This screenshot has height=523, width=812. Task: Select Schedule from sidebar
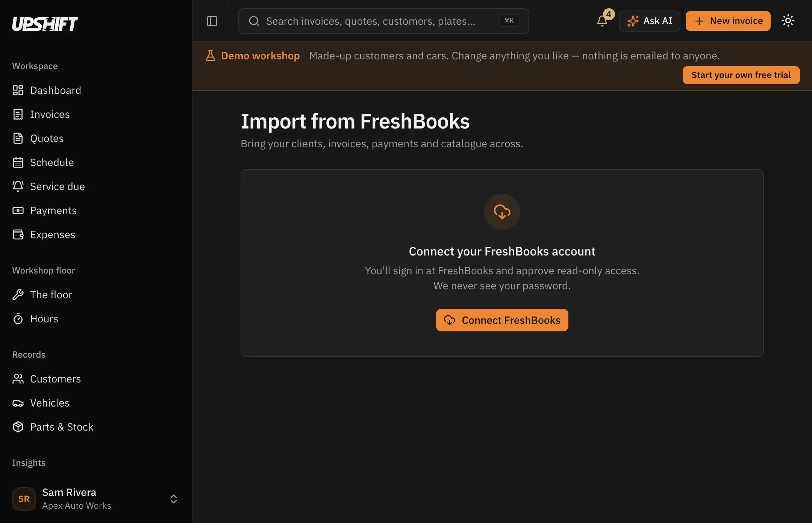96,162
